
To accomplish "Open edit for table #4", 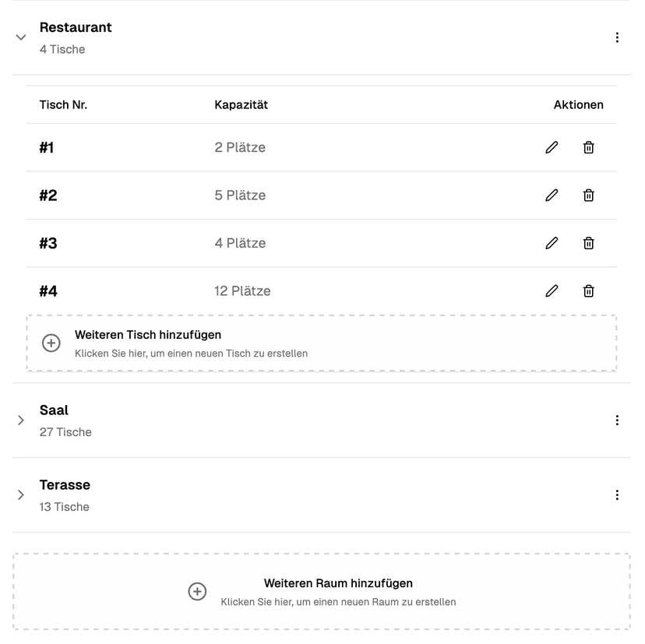I will (x=552, y=291).
